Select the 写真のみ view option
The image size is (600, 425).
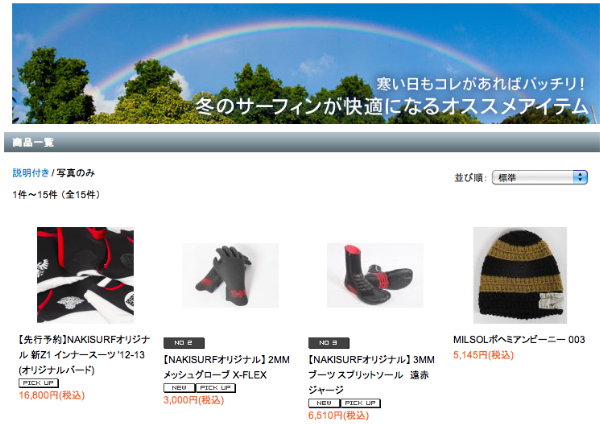[x=75, y=173]
